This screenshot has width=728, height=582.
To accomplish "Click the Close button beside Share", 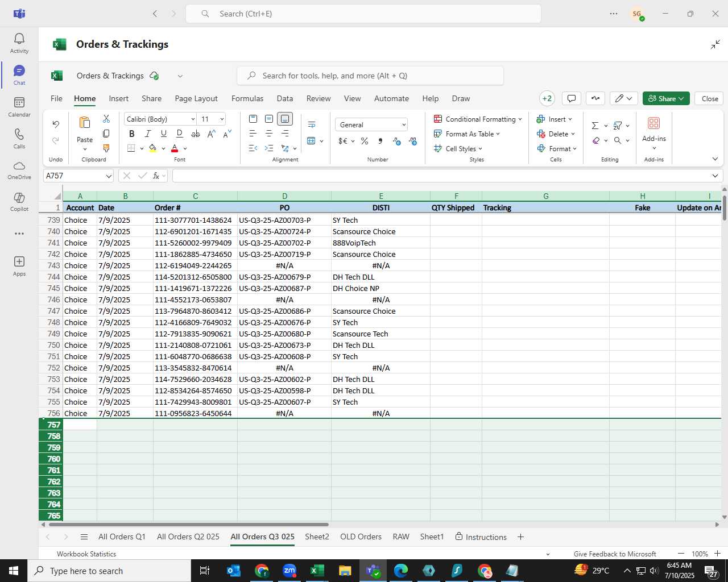I will [x=710, y=98].
